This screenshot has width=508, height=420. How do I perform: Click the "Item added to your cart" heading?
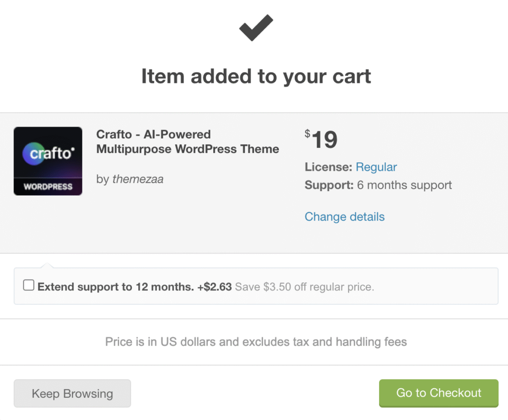click(256, 76)
